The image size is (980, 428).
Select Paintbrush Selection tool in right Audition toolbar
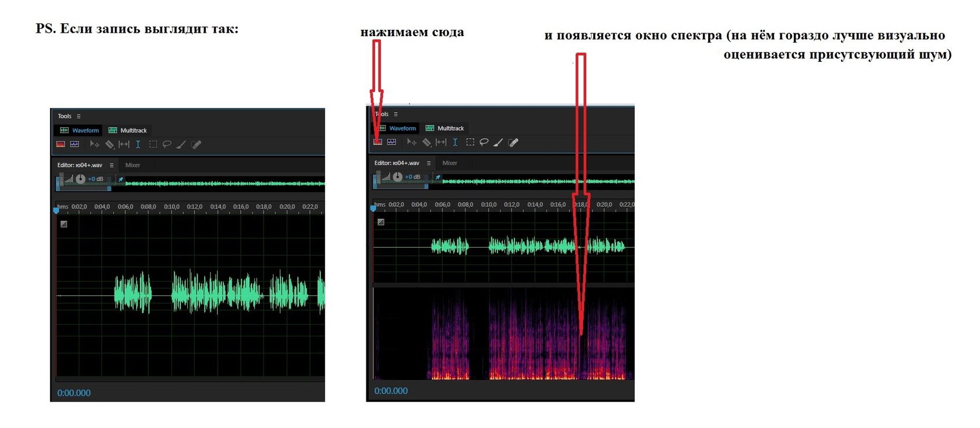click(498, 142)
